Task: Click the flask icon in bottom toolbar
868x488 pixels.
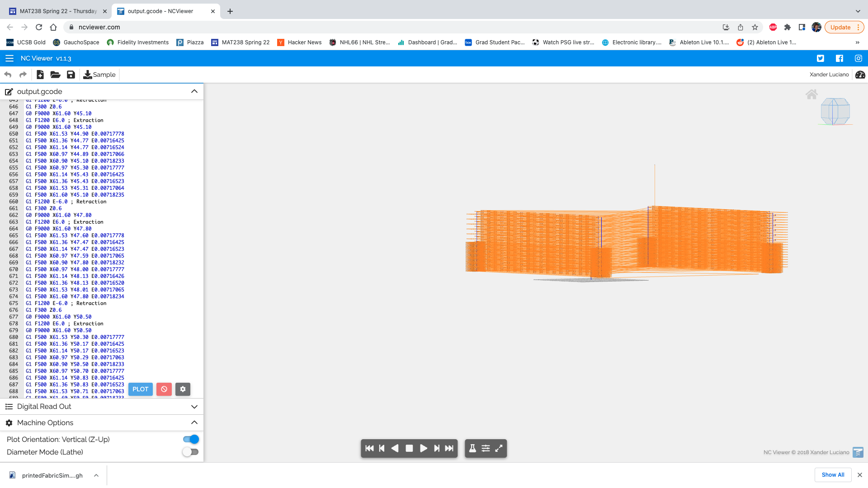Action: click(x=472, y=448)
